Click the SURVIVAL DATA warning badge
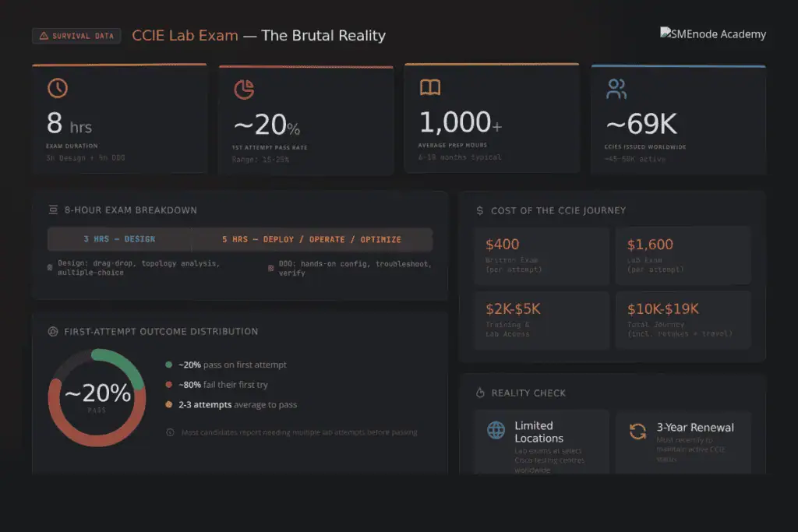 (76, 36)
